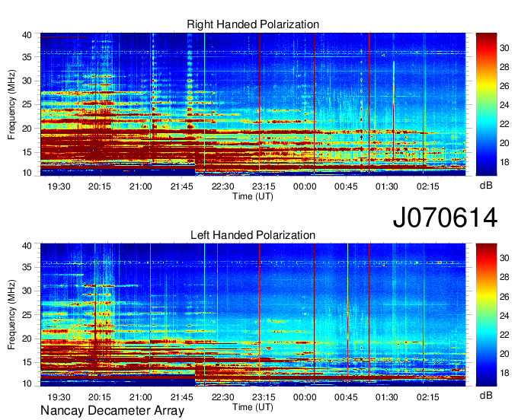Click the 21:45 tick under Left Handed plot

pos(182,397)
